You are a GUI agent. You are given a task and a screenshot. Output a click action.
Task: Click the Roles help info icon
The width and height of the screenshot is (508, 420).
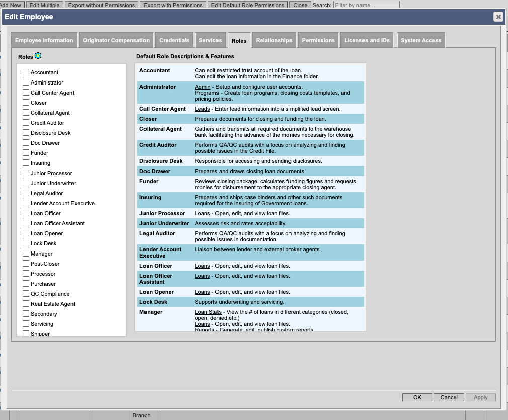pos(38,56)
